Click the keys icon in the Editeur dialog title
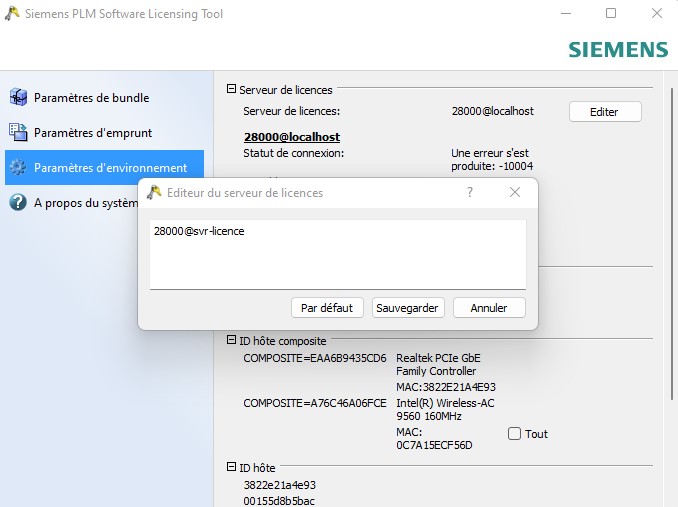Viewport: 678px width, 507px height. tap(154, 192)
